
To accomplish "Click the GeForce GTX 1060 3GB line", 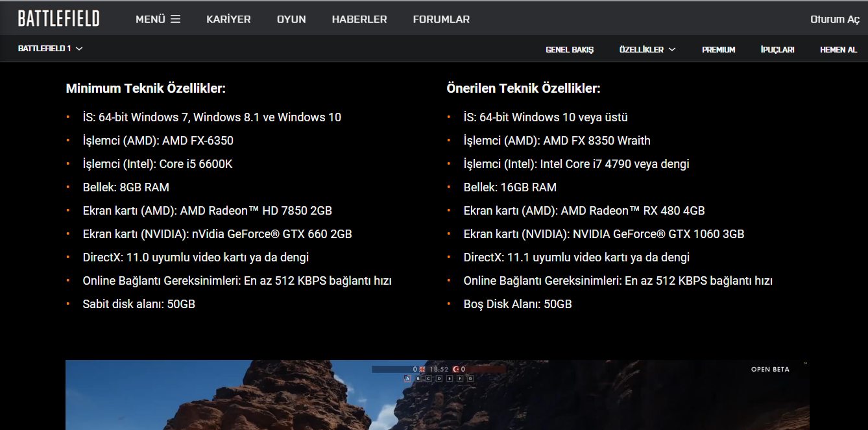I will coord(604,234).
